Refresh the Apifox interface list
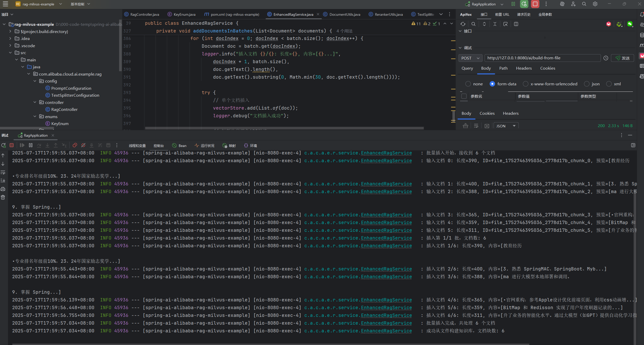 463,24
